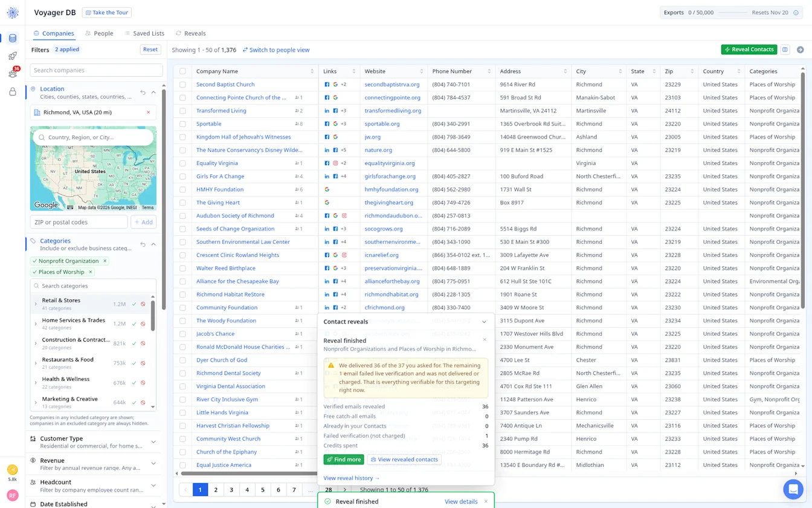Tick the select-all checkbox in table header
This screenshot has height=508, width=812.
pos(182,71)
